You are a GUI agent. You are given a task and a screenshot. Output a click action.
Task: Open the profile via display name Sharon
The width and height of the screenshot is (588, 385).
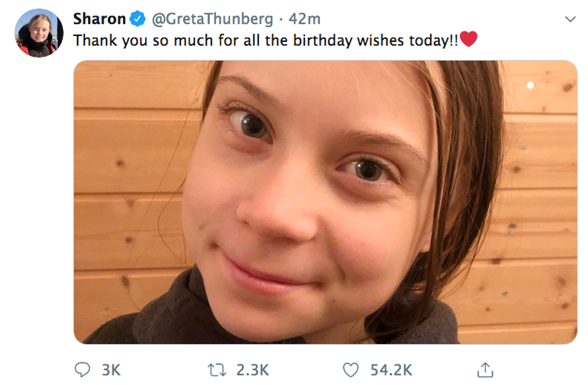tap(99, 19)
